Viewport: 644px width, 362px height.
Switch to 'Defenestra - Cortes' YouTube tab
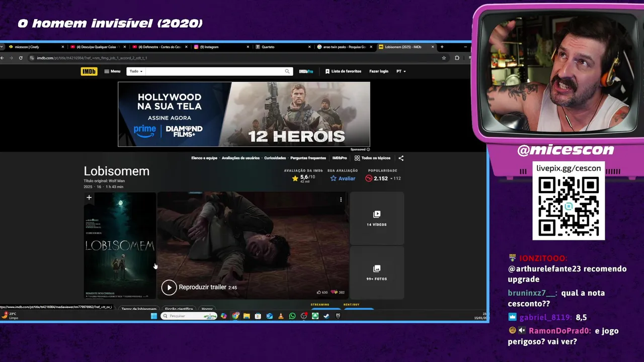click(x=159, y=47)
